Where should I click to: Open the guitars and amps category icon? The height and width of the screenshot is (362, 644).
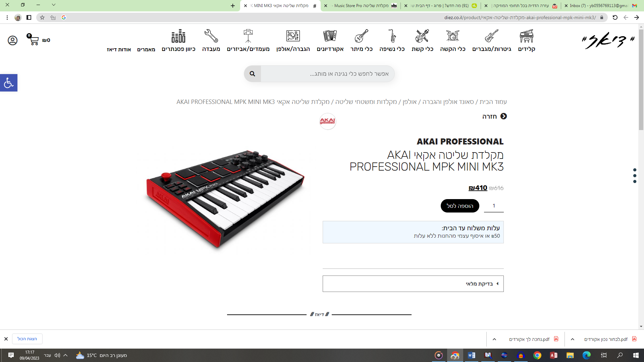pyautogui.click(x=491, y=36)
